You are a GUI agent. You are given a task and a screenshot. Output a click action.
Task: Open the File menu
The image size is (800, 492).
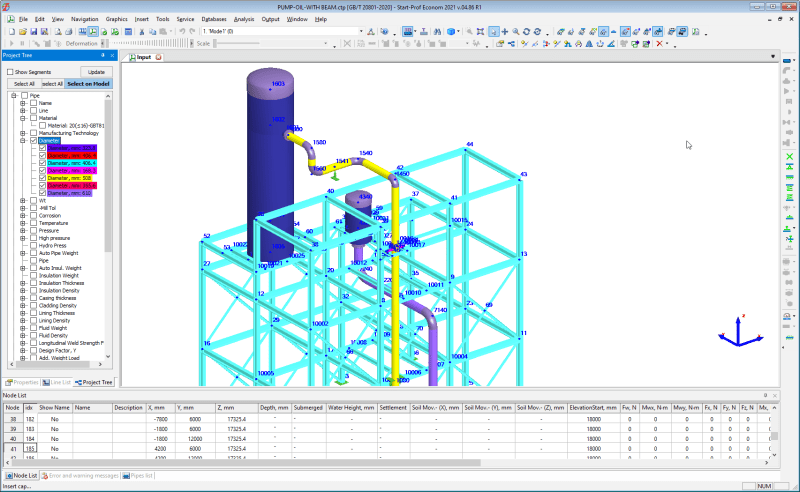pos(23,19)
